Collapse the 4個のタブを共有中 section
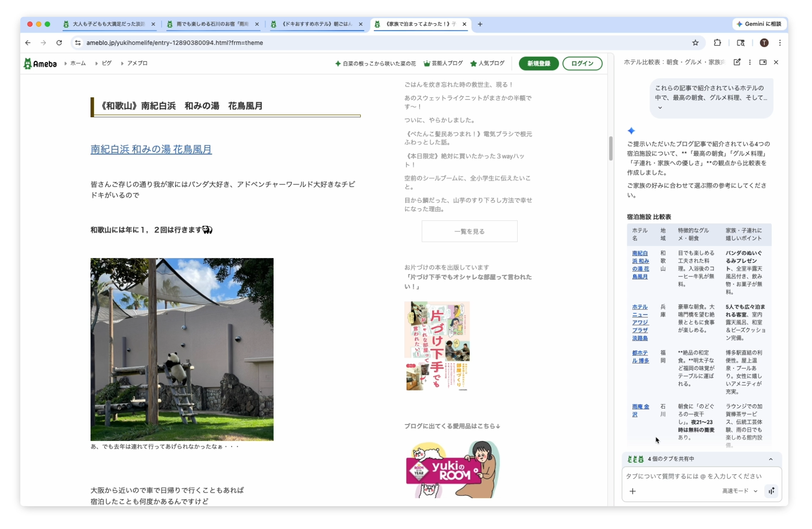 (x=771, y=459)
